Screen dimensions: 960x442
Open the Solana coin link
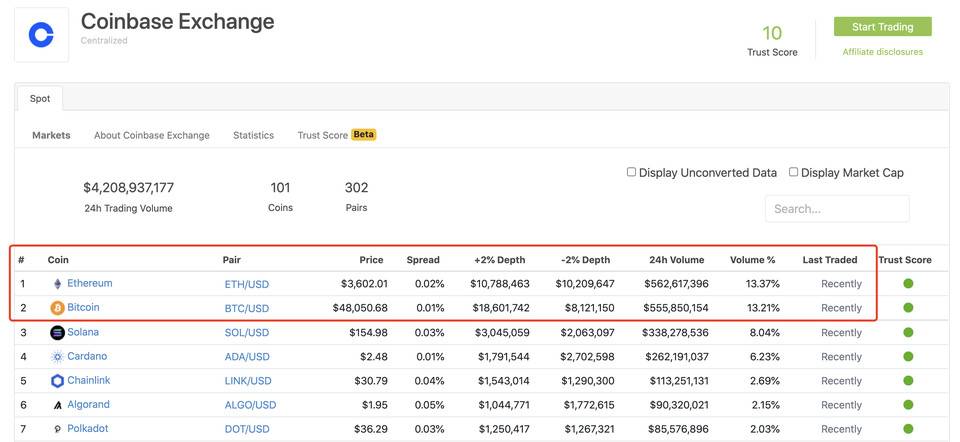83,332
